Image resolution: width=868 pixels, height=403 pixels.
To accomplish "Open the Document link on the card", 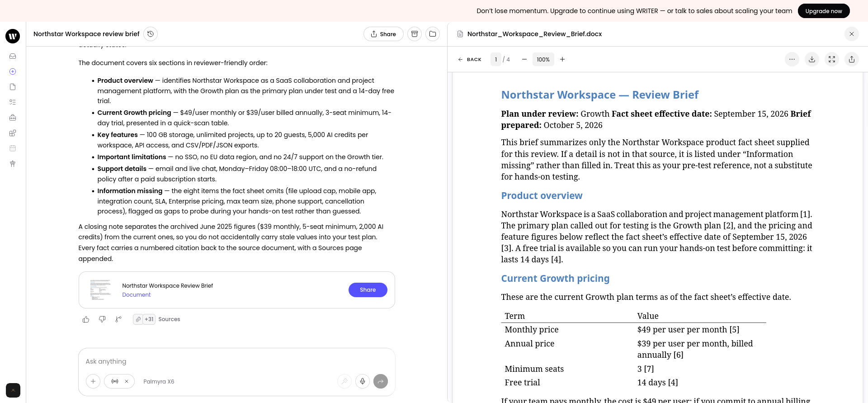I will click(x=137, y=295).
